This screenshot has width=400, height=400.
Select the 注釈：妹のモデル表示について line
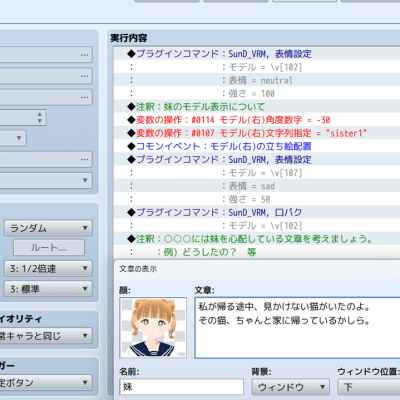point(257,107)
